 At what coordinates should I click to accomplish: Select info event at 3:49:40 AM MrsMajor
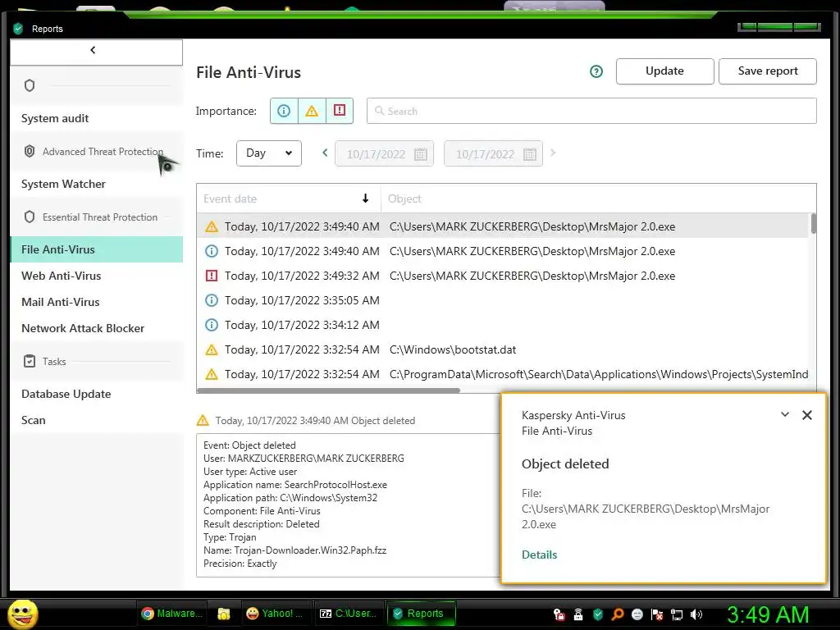click(503, 251)
